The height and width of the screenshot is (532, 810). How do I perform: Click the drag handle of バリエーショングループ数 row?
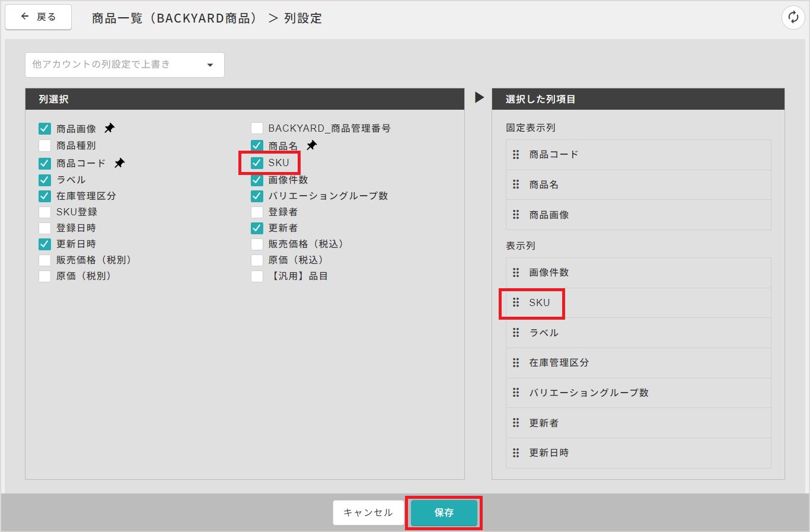pyautogui.click(x=516, y=393)
